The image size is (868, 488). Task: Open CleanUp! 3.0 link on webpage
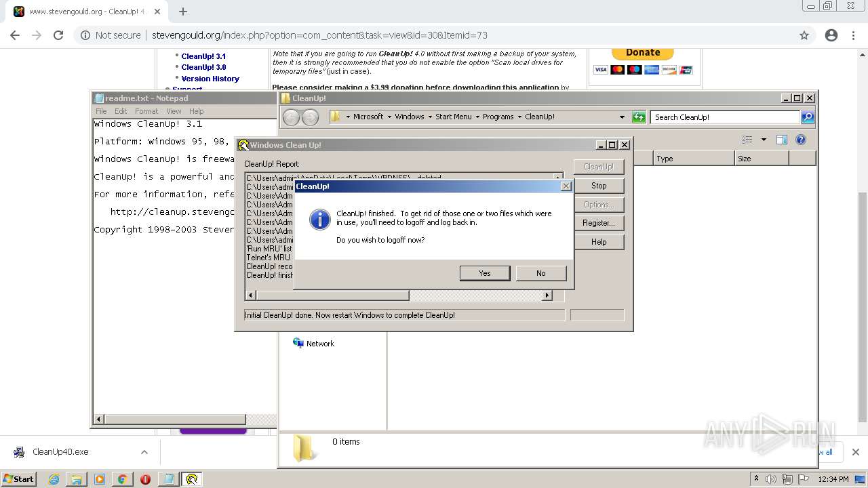(x=203, y=67)
